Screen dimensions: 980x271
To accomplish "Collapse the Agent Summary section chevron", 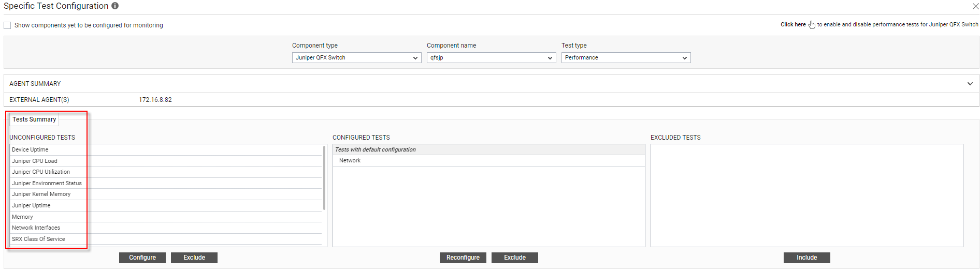I will coord(970,84).
